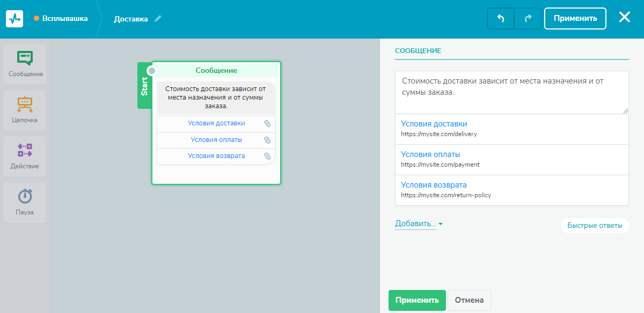Select the Цепочка block tool
The image size is (644, 313).
point(25,110)
